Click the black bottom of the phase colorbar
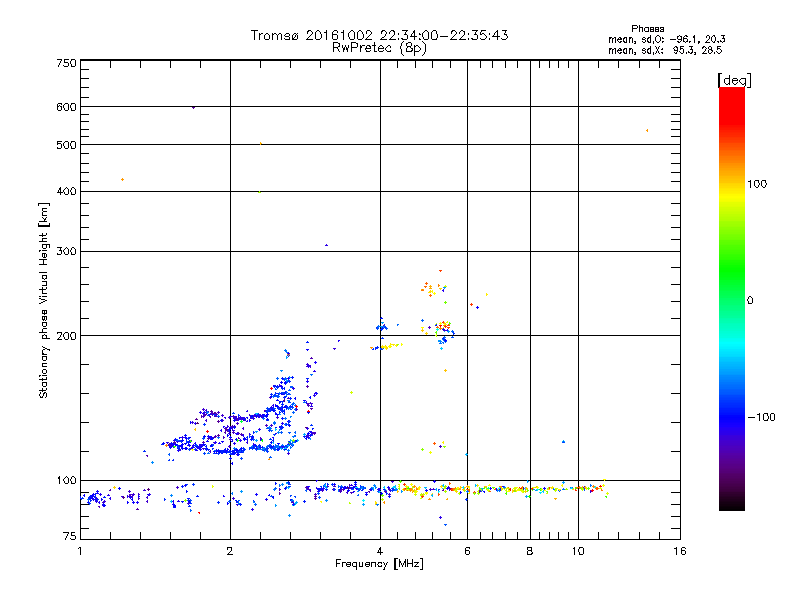This screenshot has width=800, height=600. (732, 503)
